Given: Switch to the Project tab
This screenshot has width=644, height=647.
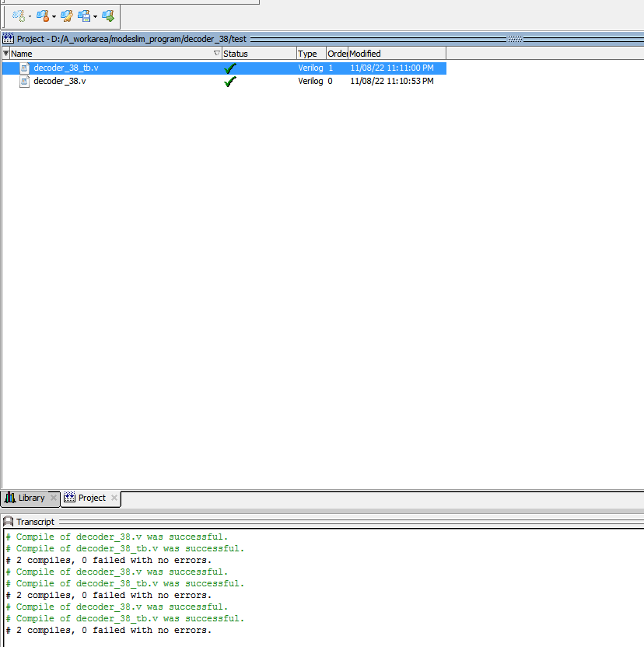Looking at the screenshot, I should (92, 498).
